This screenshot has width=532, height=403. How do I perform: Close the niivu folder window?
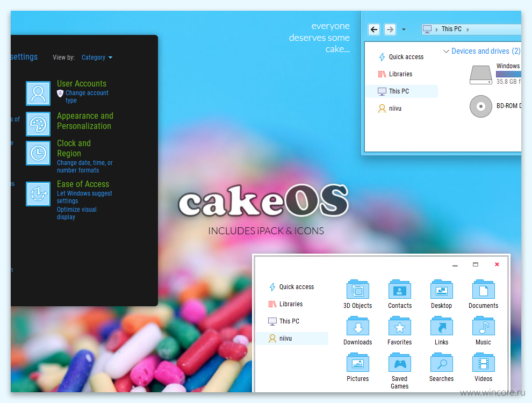[x=497, y=264]
